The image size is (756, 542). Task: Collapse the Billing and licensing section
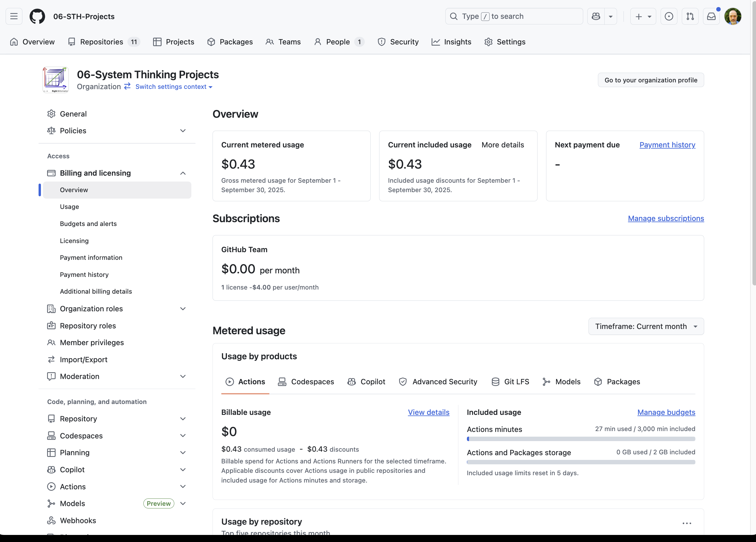point(183,173)
